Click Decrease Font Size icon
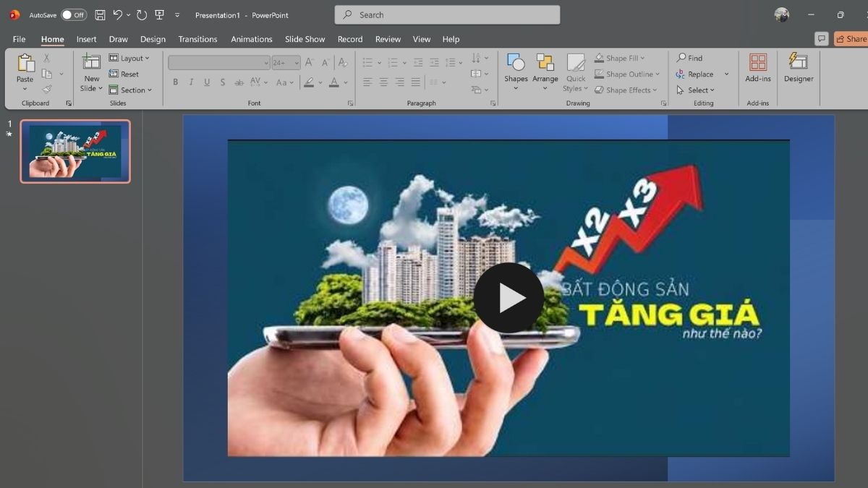 pos(325,63)
